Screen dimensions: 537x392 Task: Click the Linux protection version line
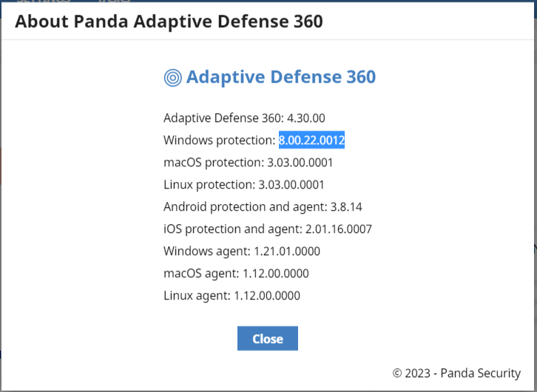(x=244, y=184)
